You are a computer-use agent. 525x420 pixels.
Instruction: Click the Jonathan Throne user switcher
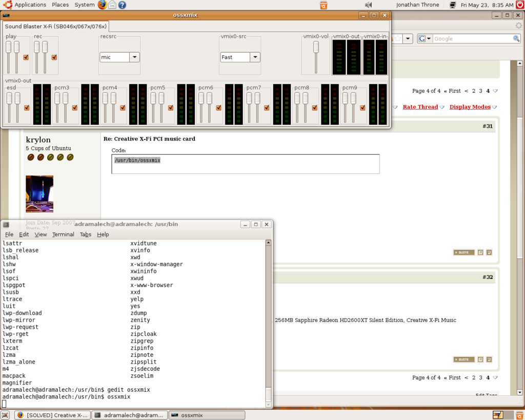(417, 5)
